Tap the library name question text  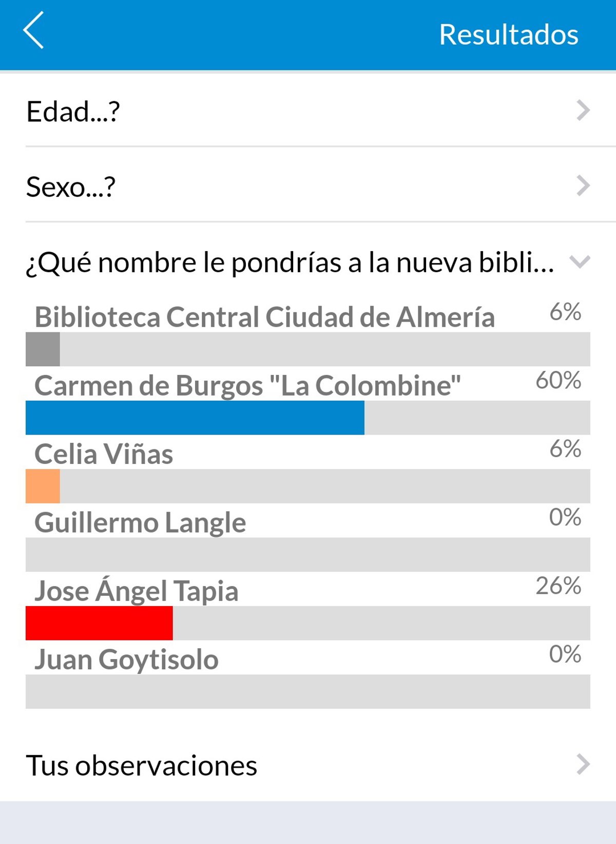[290, 262]
